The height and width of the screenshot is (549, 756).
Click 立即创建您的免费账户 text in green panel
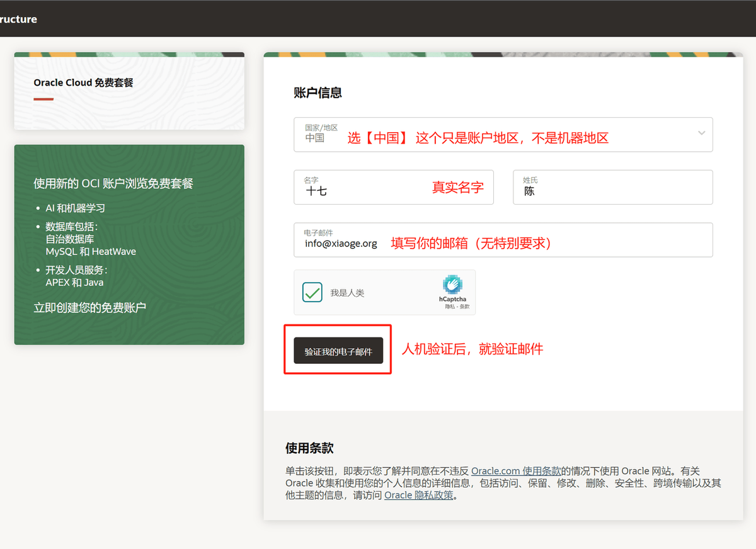tap(89, 308)
